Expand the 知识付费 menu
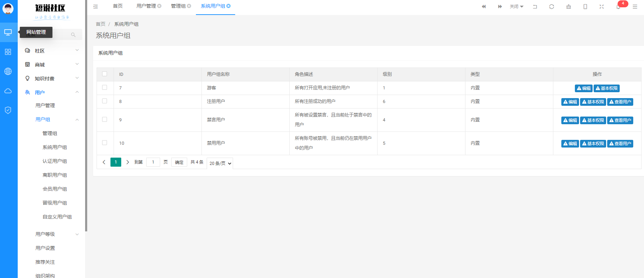The height and width of the screenshot is (278, 644). pyautogui.click(x=51, y=79)
